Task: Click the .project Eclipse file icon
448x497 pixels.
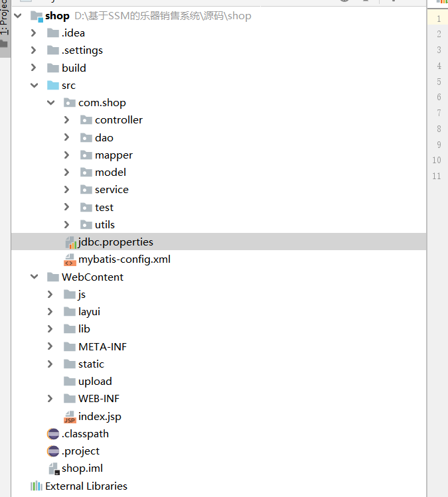Action: tap(54, 451)
